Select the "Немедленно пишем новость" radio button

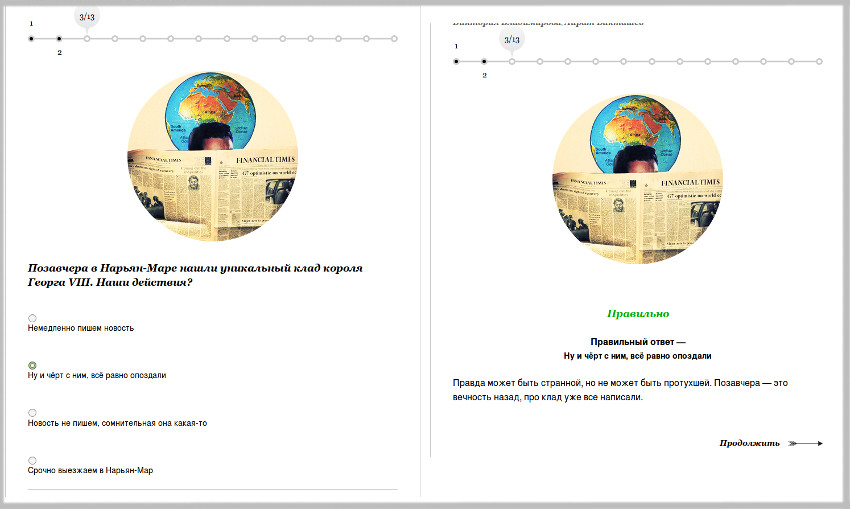(x=32, y=317)
